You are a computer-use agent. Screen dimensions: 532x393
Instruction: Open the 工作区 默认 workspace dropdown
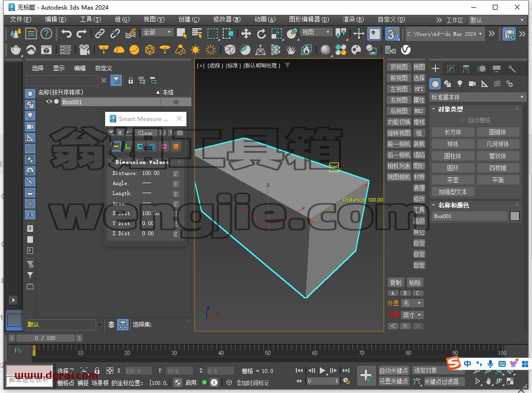point(497,20)
